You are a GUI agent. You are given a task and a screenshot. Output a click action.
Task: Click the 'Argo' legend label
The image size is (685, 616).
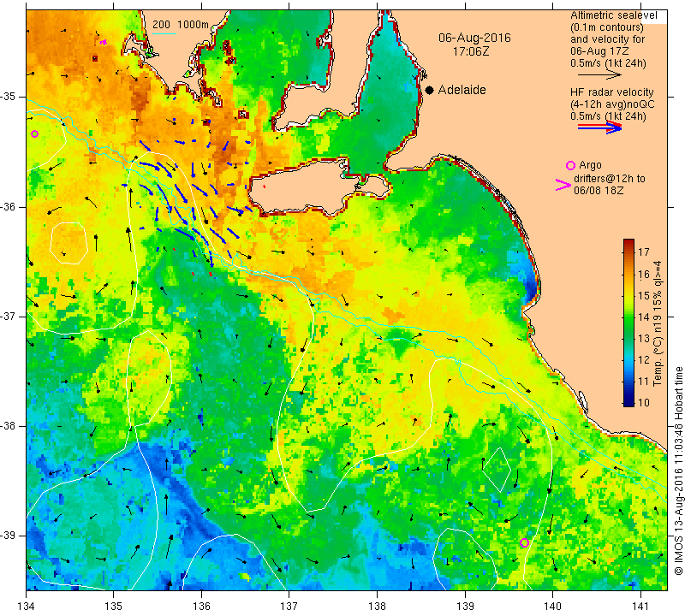(x=590, y=165)
